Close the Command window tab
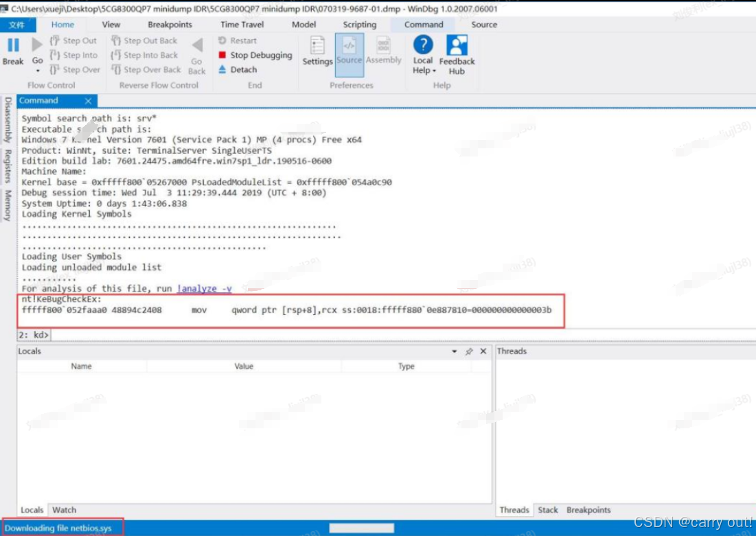This screenshot has height=536, width=756. pyautogui.click(x=88, y=101)
